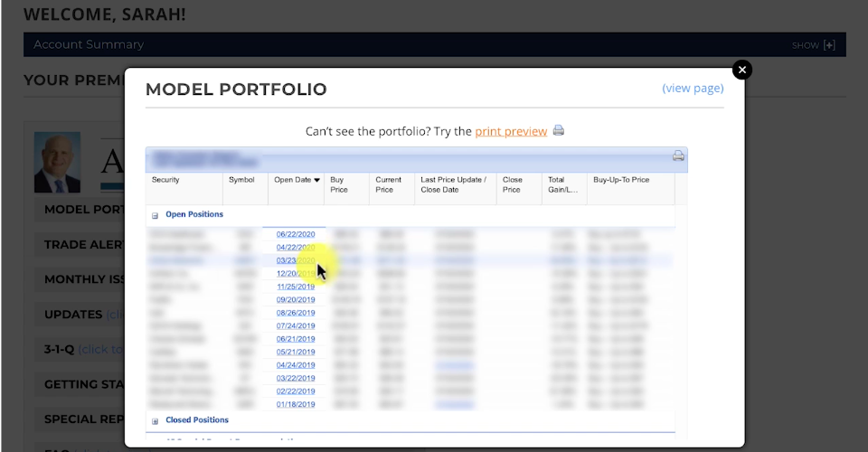
Task: Close the Model Portfolio popup
Action: [741, 70]
